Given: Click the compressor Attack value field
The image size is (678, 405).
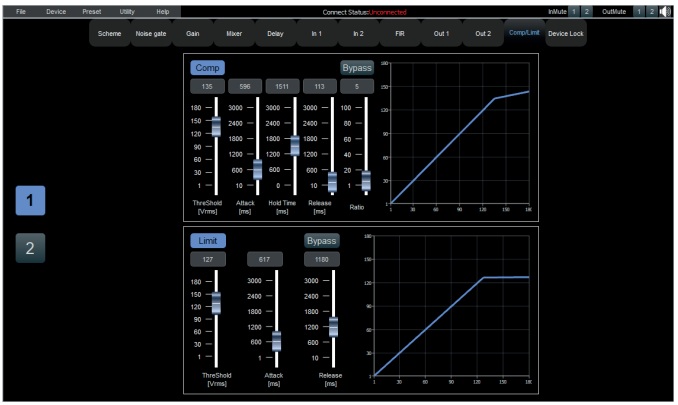Looking at the screenshot, I should coord(245,87).
